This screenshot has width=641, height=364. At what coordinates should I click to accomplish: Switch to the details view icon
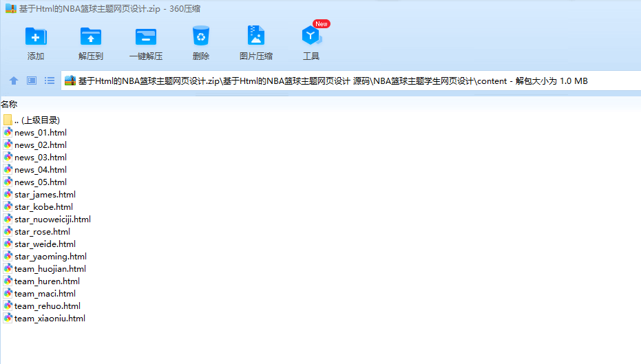pyautogui.click(x=32, y=81)
